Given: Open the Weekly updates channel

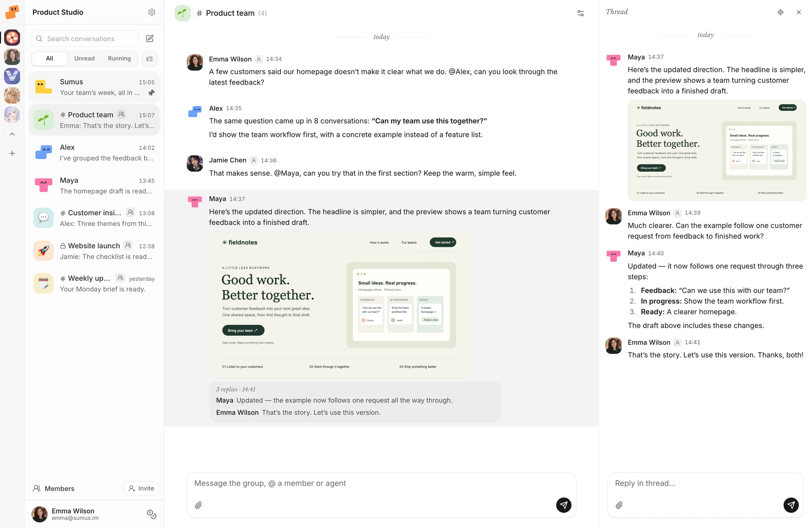Looking at the screenshot, I should tap(94, 283).
